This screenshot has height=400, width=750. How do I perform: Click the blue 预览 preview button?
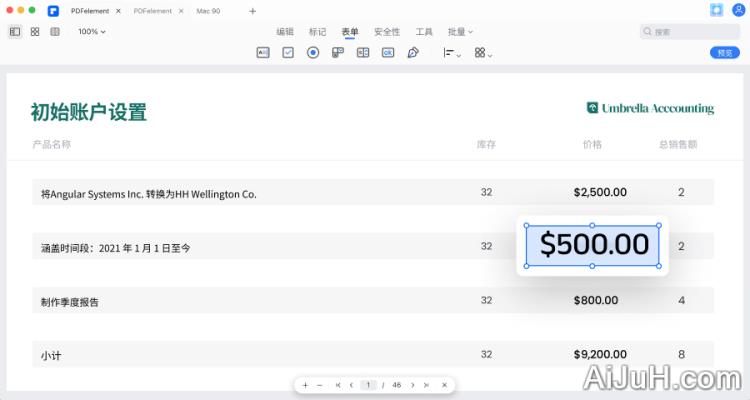coord(724,53)
